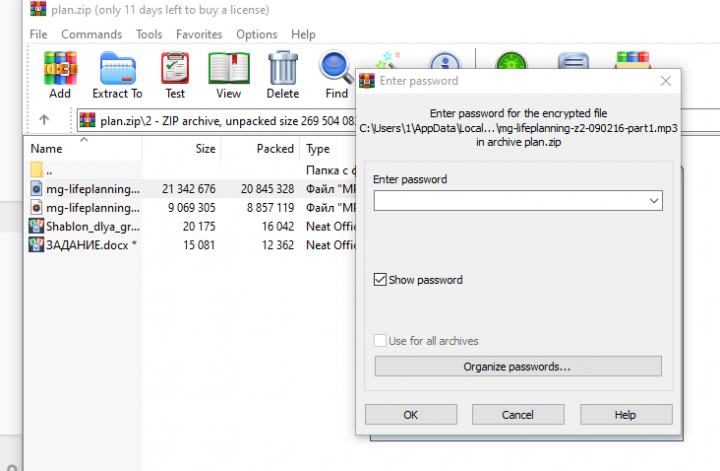Click the Add toolbar icon
The height and width of the screenshot is (471, 720).
pyautogui.click(x=60, y=74)
